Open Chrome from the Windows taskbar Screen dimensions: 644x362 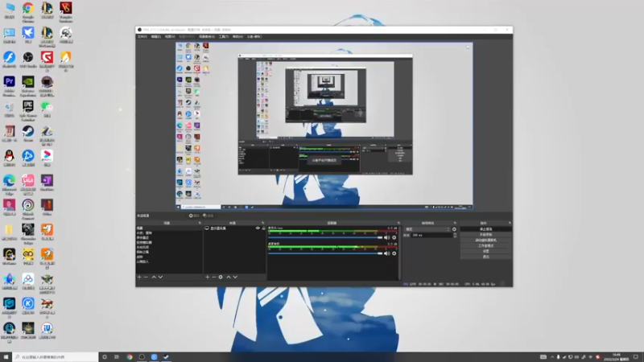(x=130, y=357)
